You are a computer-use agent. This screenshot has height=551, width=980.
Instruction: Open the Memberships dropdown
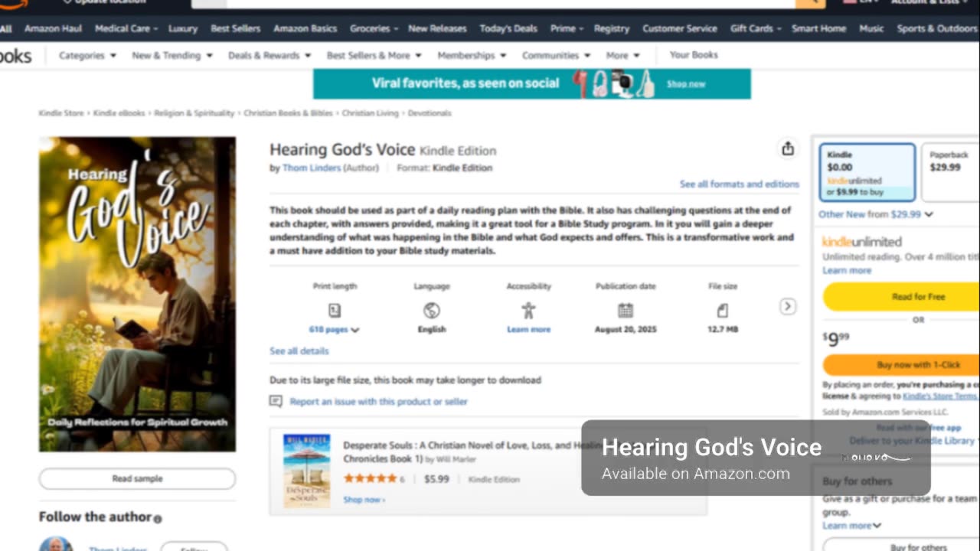[x=472, y=55]
